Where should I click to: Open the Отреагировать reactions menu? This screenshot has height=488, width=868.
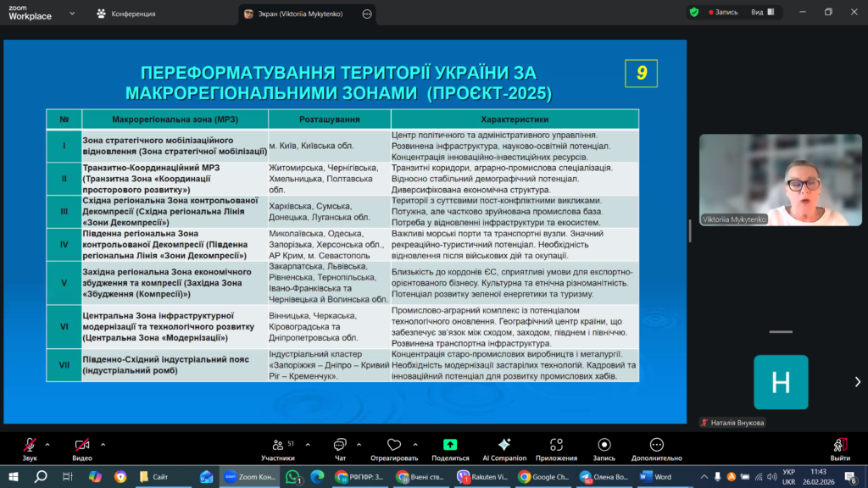[393, 448]
